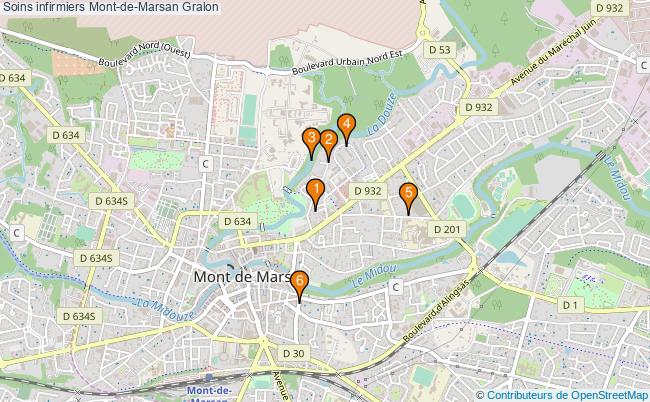Screen dimensions: 650x402
Task: Click the D 201 road label
Action: click(447, 229)
